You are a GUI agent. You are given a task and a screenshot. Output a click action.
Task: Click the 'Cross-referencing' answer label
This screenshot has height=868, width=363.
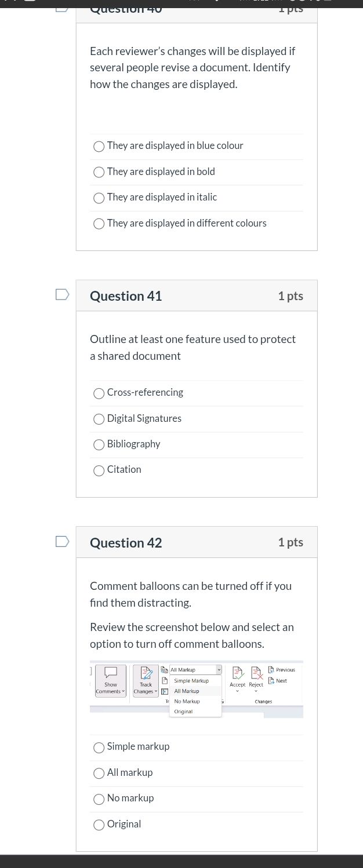coord(144,392)
